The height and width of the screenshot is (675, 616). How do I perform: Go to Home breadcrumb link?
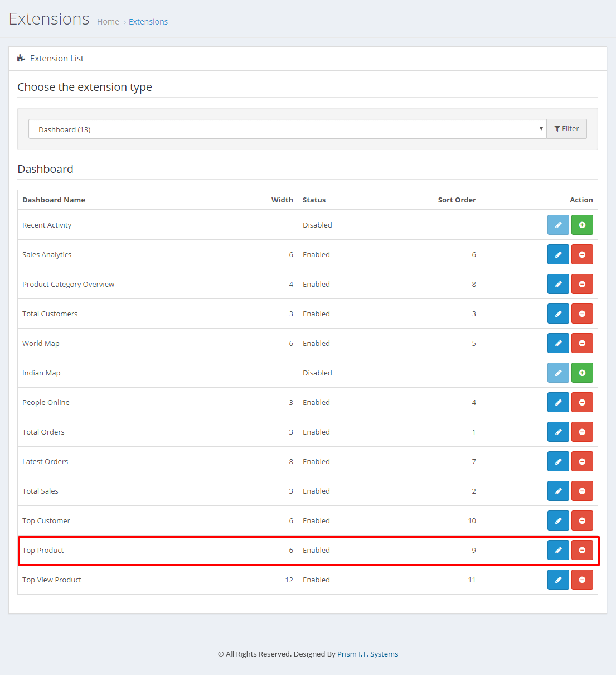[108, 22]
